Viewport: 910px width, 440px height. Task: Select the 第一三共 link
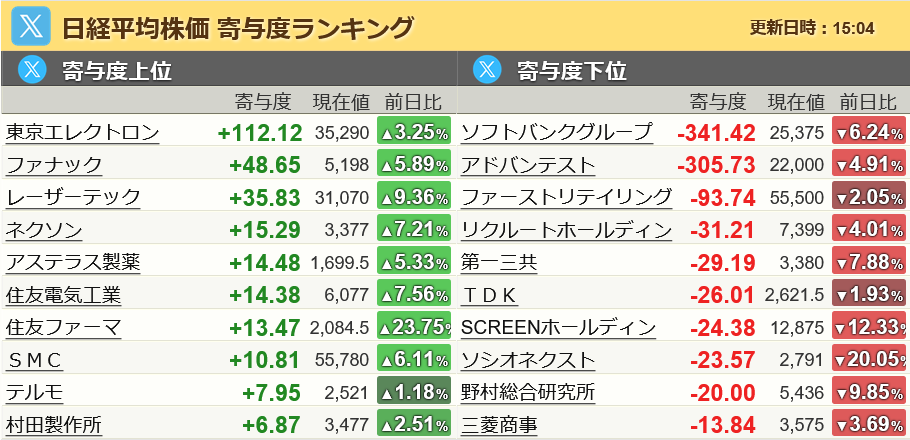(499, 263)
